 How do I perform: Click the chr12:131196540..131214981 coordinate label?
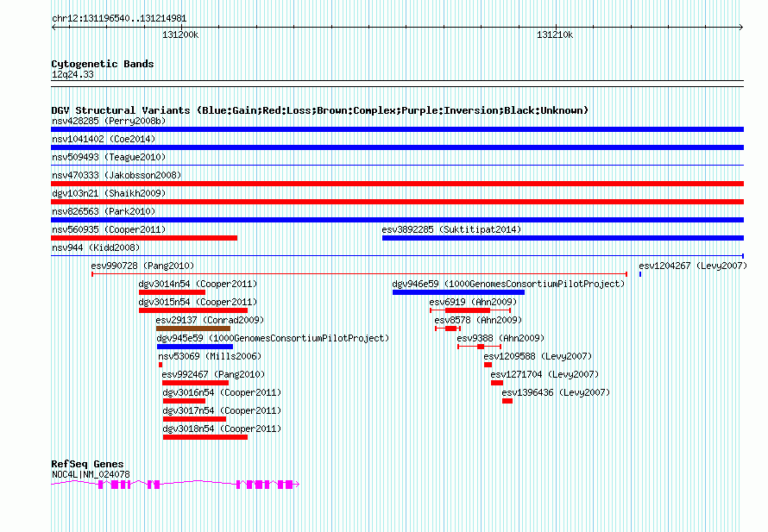(119, 19)
